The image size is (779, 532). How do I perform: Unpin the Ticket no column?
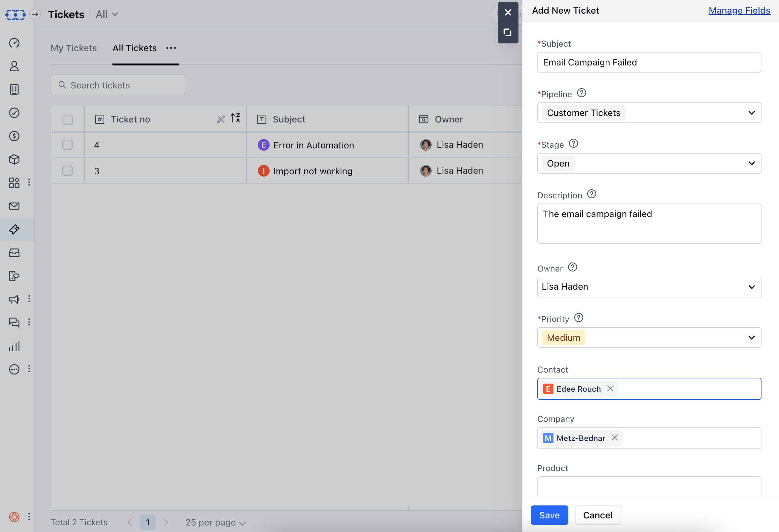pos(221,119)
